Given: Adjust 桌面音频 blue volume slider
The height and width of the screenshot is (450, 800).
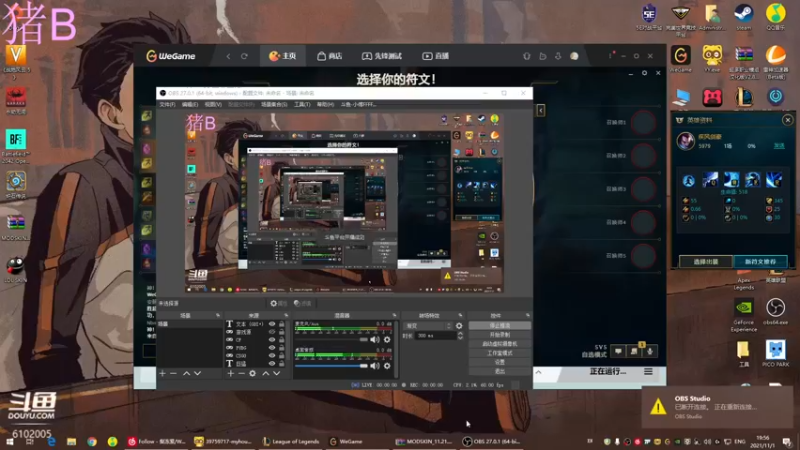Looking at the screenshot, I should tap(332, 365).
